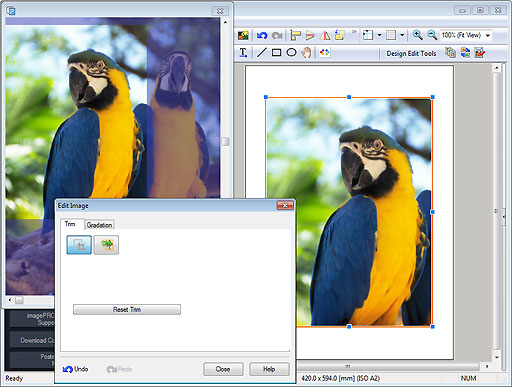Viewport: 512px width, 387px height.
Task: Click Redo in Edit Image dialog
Action: pyautogui.click(x=119, y=369)
